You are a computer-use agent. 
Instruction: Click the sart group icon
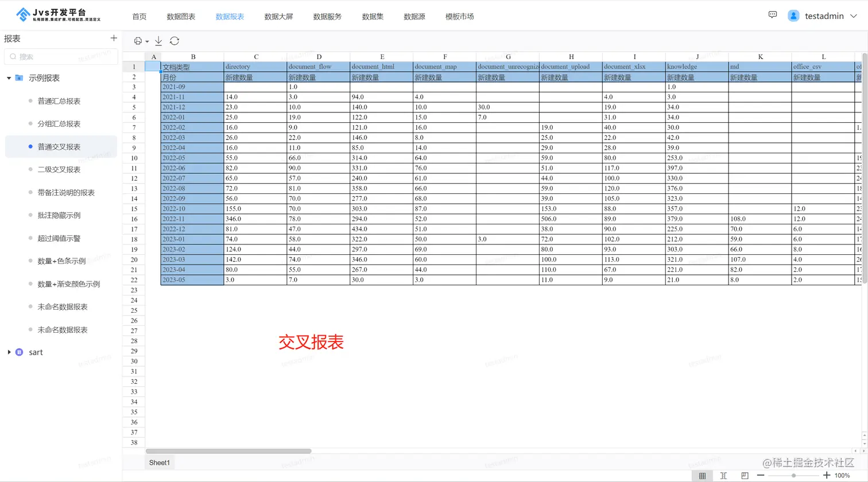(x=19, y=352)
